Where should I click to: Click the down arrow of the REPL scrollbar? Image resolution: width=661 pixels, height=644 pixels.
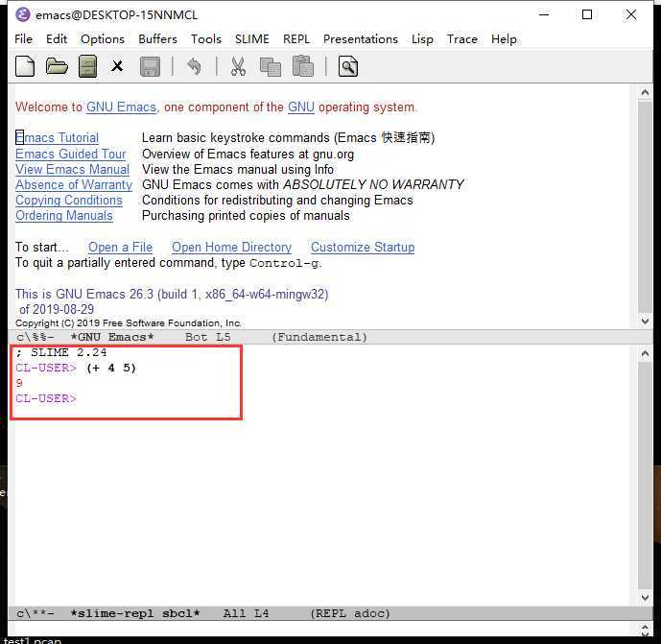click(x=645, y=597)
